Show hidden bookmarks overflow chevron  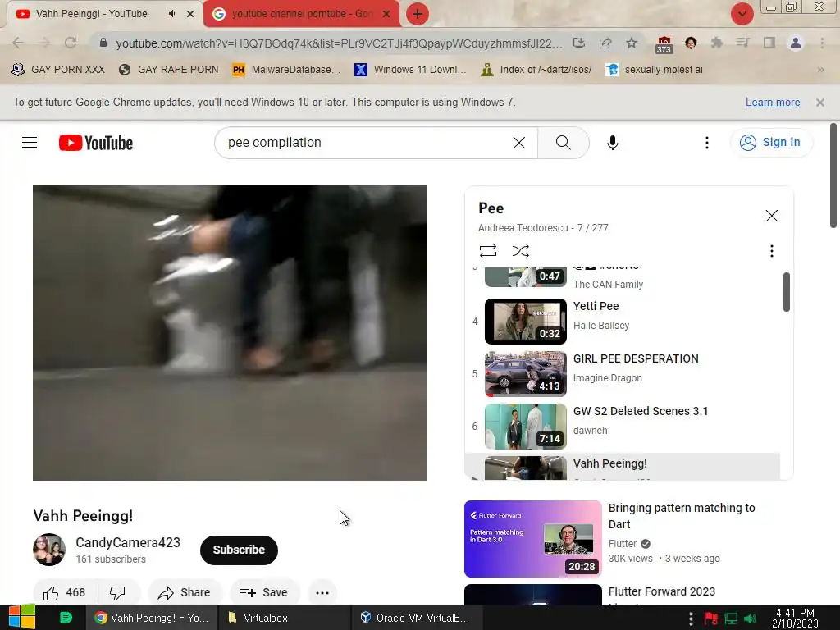click(x=820, y=70)
